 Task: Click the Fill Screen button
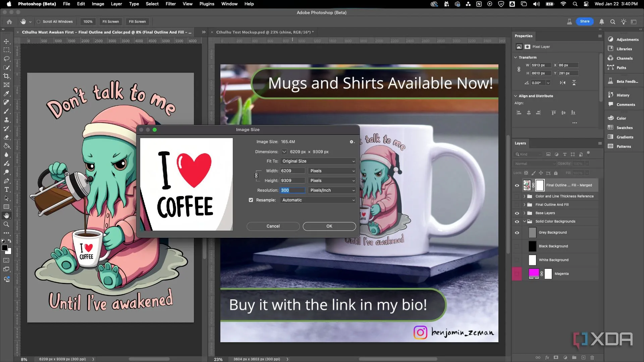pyautogui.click(x=137, y=21)
